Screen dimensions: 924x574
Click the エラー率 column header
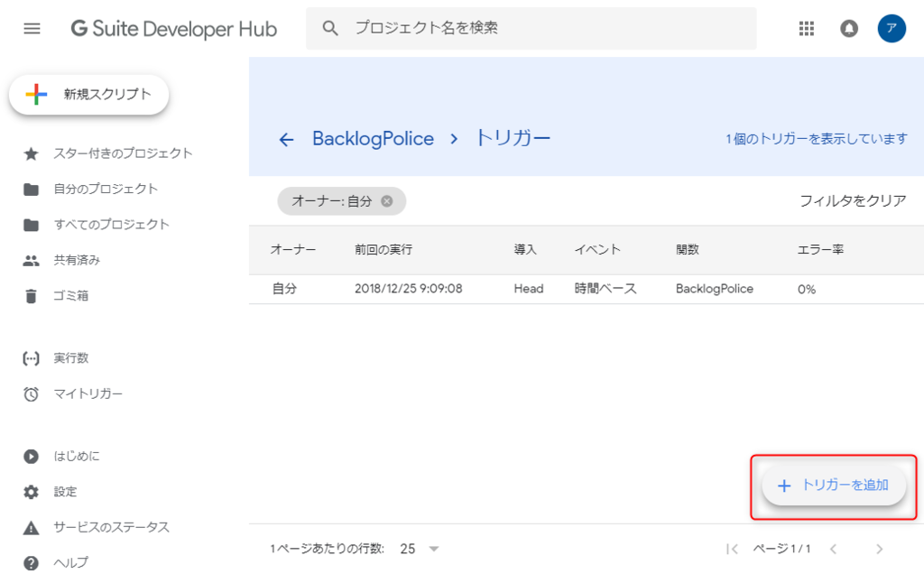pos(820,249)
